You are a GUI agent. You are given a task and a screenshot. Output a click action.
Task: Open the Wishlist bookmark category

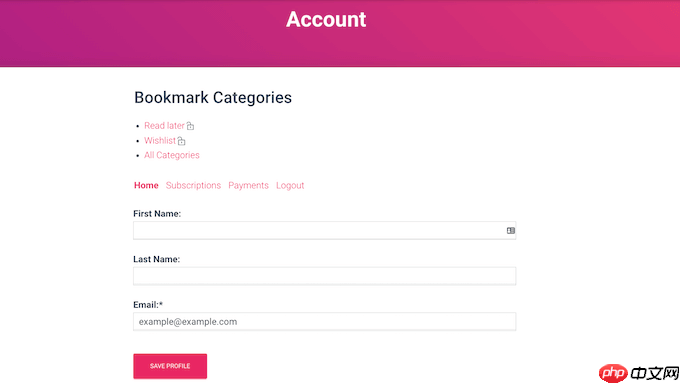pos(160,141)
